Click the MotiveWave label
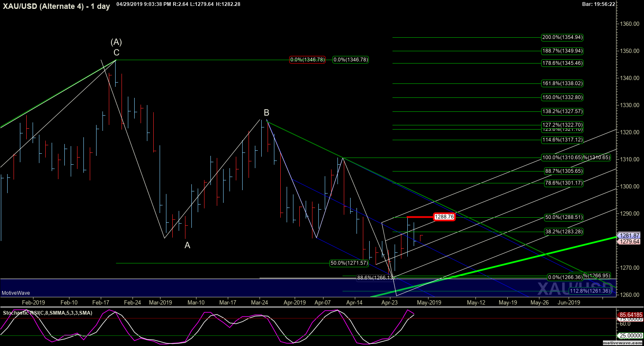The height and width of the screenshot is (346, 644). [16, 293]
